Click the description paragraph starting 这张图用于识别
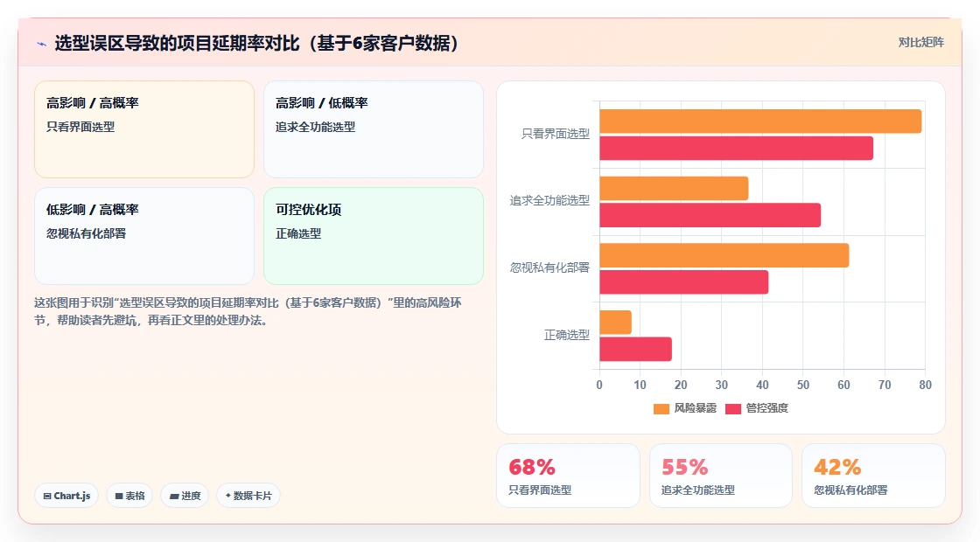Image resolution: width=980 pixels, height=542 pixels. 248,311
